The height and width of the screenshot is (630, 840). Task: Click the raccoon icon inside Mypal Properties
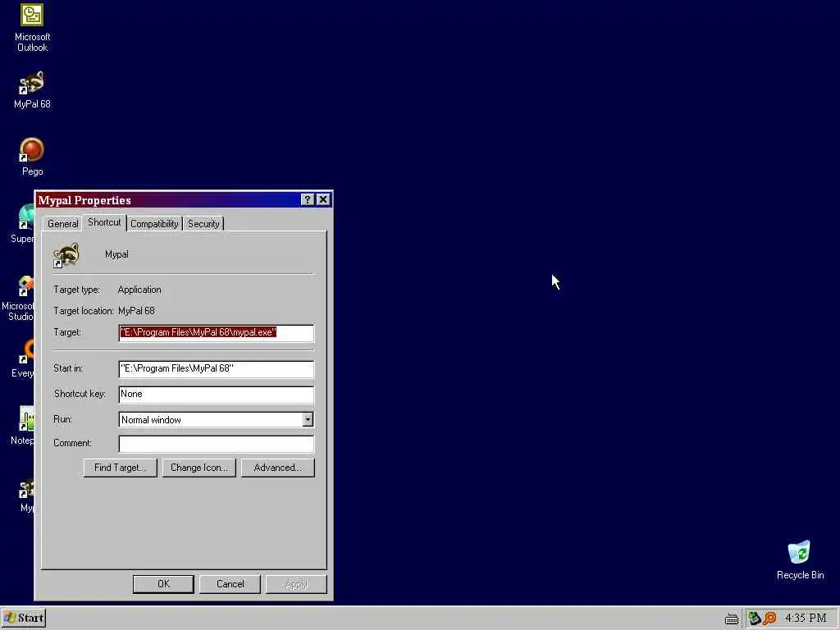coord(66,255)
